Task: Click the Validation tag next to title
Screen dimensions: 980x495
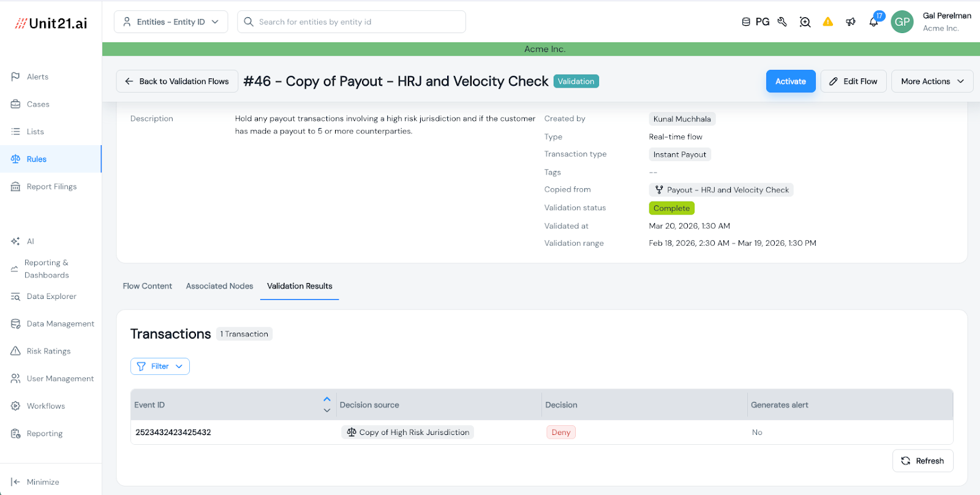Action: pyautogui.click(x=576, y=81)
